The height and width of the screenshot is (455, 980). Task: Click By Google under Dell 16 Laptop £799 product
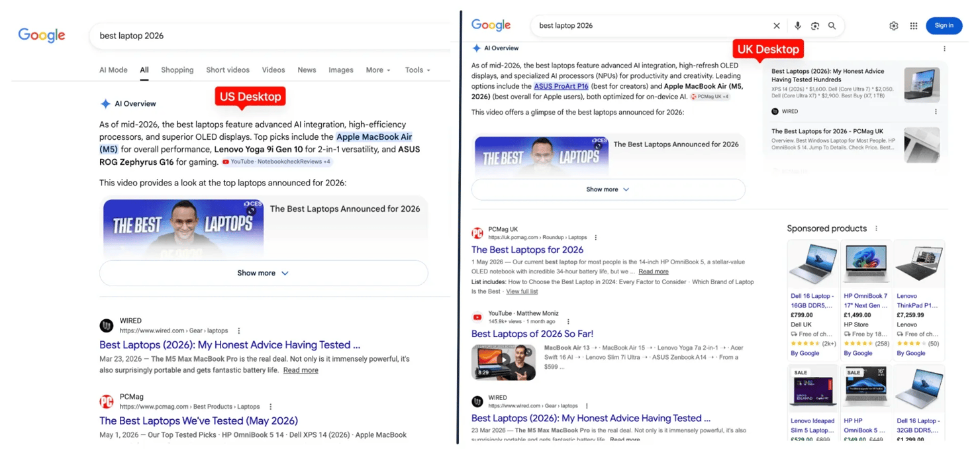pos(805,353)
